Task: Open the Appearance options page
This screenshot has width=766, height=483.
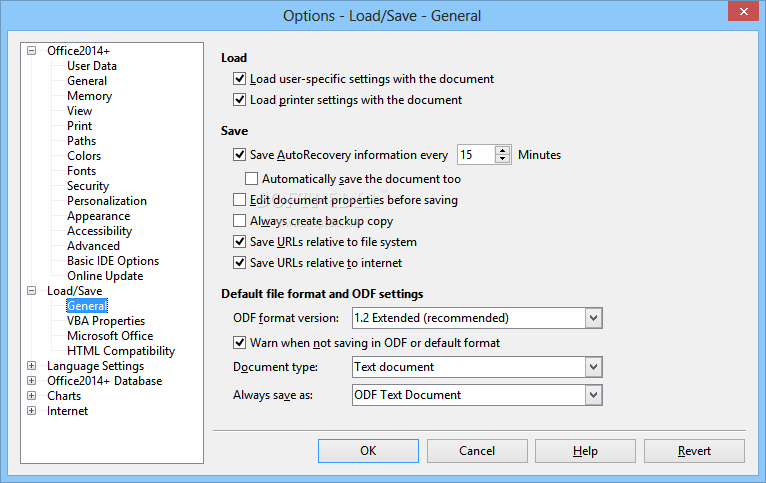Action: click(x=99, y=216)
